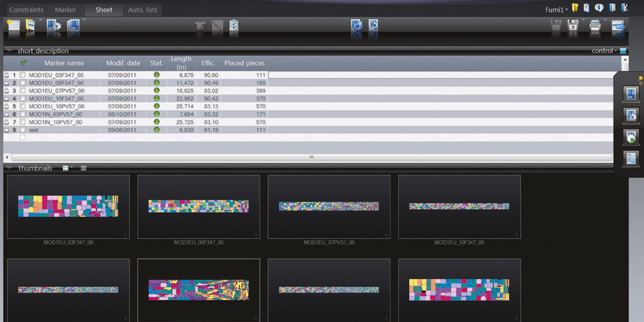Screen dimensions: 644x322
Task: Sort by the Effic. column header
Action: 208,63
